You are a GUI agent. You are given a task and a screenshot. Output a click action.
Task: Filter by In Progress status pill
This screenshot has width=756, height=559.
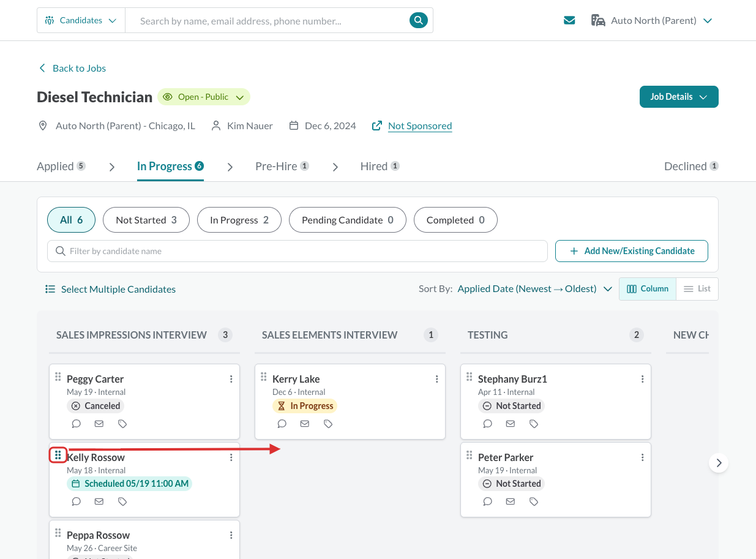(239, 220)
